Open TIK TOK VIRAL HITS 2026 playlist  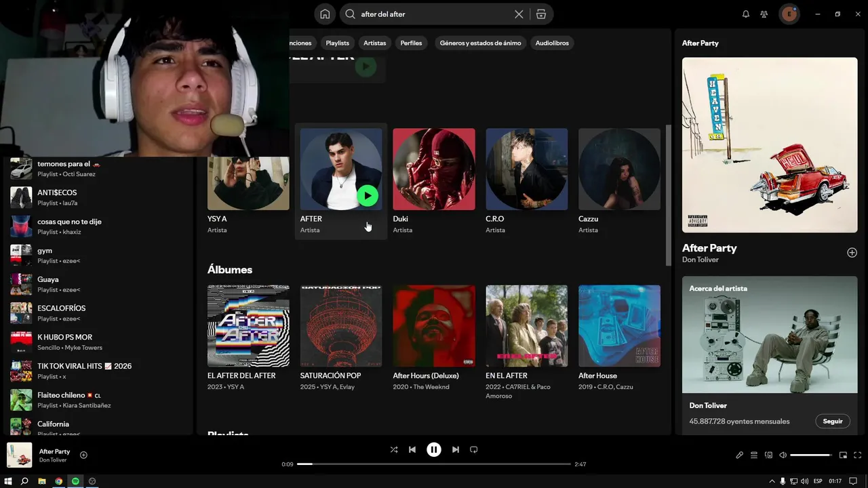coord(98,371)
